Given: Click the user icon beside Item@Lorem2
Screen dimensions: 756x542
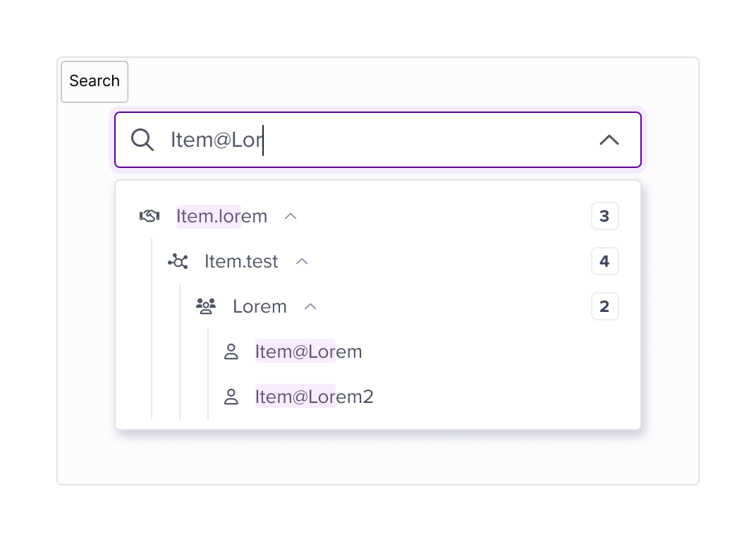Looking at the screenshot, I should [231, 397].
